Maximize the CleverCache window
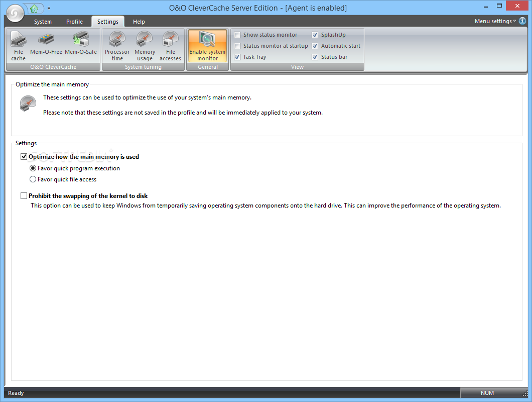 tap(499, 6)
